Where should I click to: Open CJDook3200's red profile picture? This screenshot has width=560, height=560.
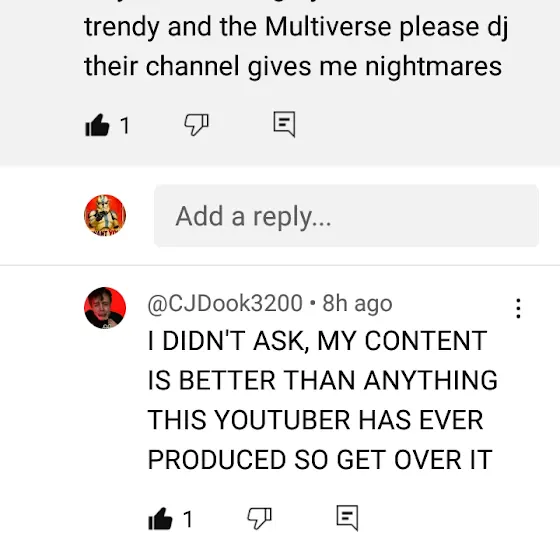(x=105, y=308)
